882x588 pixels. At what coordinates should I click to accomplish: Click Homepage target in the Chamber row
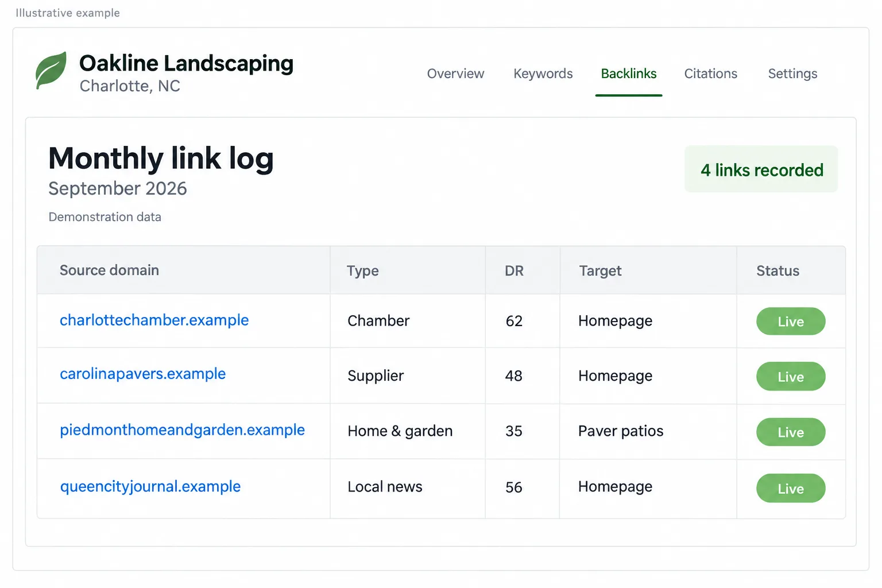(x=615, y=321)
